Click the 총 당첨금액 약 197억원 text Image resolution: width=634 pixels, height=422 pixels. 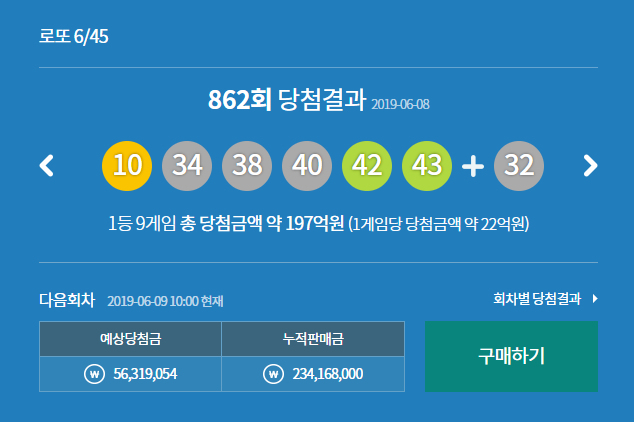point(266,222)
